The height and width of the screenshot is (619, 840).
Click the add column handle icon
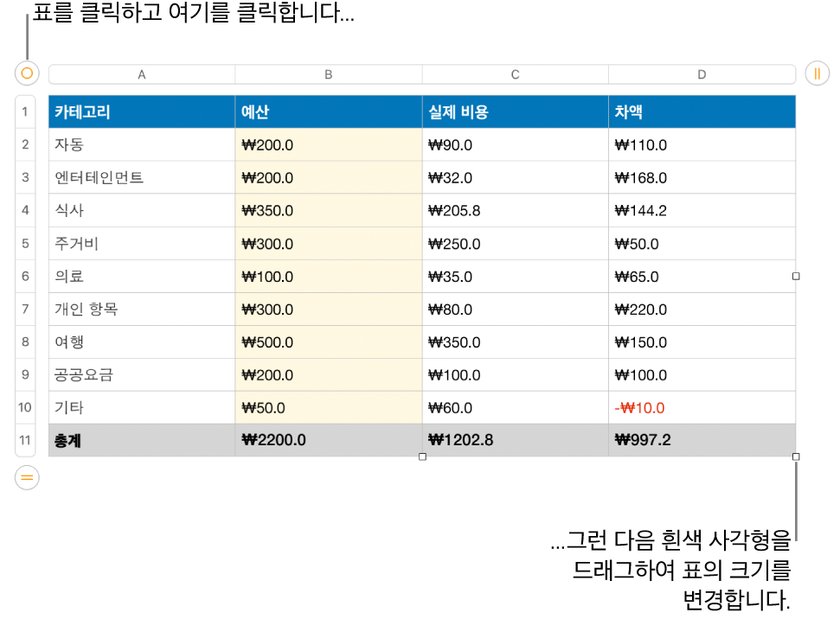pos(817,73)
